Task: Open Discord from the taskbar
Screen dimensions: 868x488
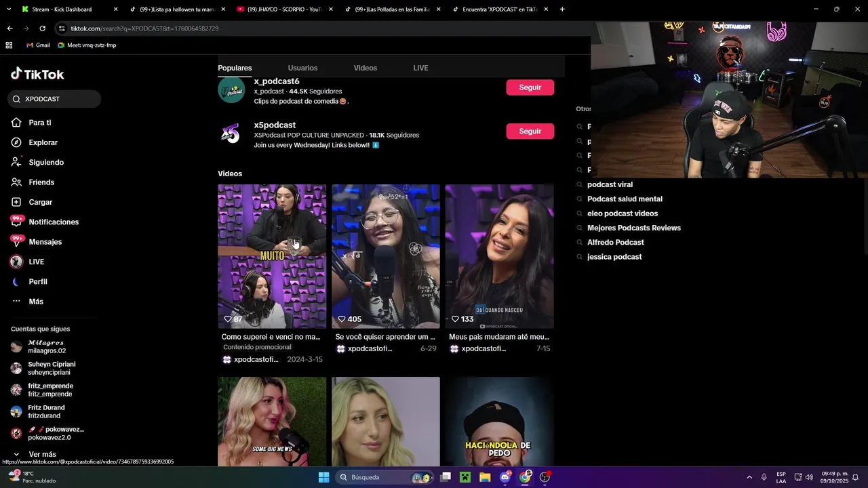Action: click(x=505, y=477)
